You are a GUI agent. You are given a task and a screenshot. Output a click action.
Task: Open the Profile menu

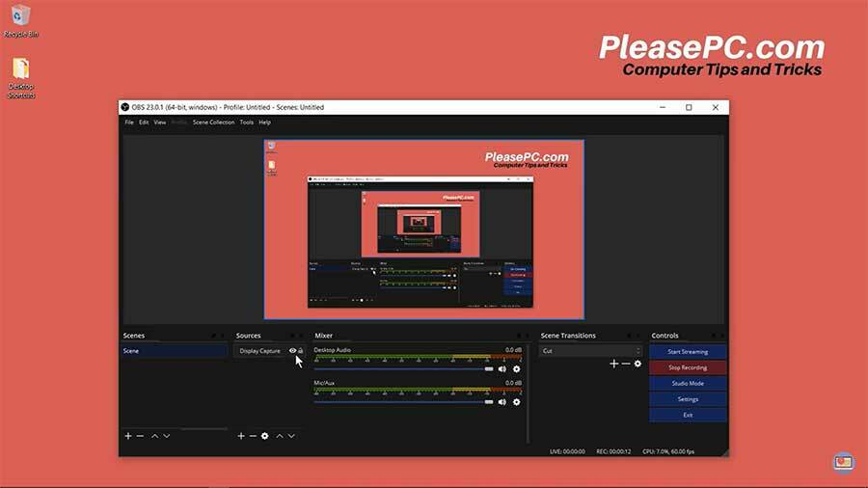pyautogui.click(x=179, y=122)
